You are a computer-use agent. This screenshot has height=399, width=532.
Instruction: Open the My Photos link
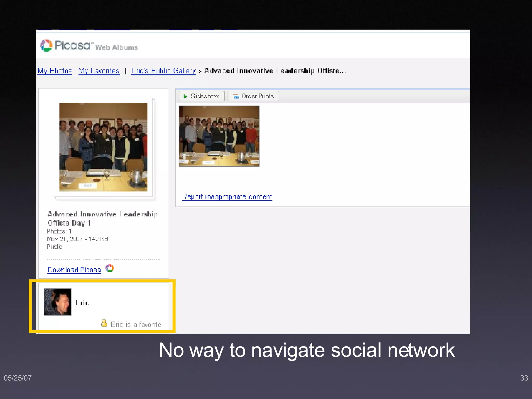point(55,71)
